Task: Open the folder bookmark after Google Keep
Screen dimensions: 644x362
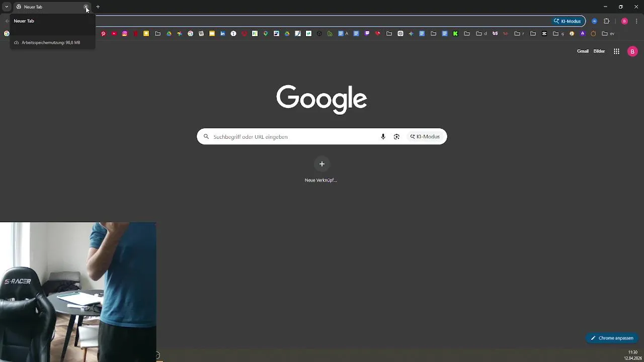Action: pos(157,34)
